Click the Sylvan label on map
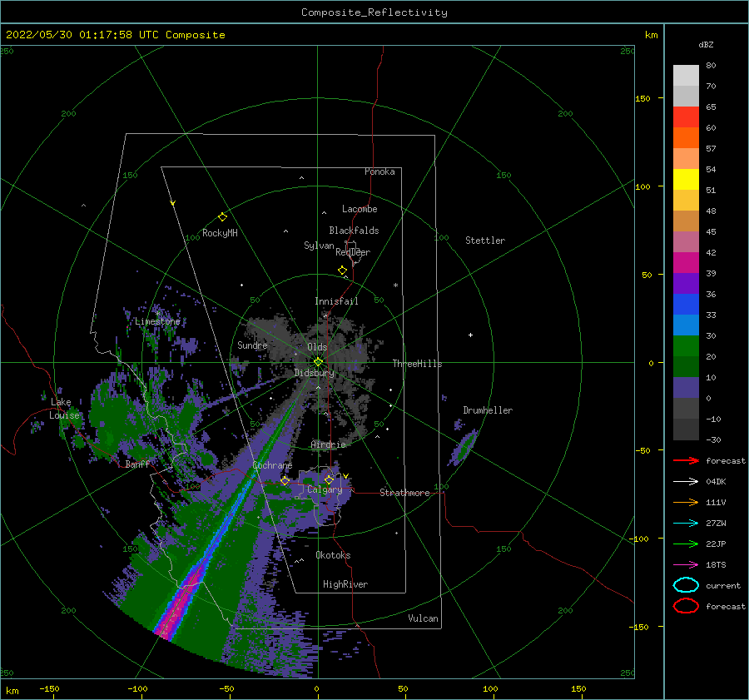Viewport: 749px width, 700px height. 319,246
